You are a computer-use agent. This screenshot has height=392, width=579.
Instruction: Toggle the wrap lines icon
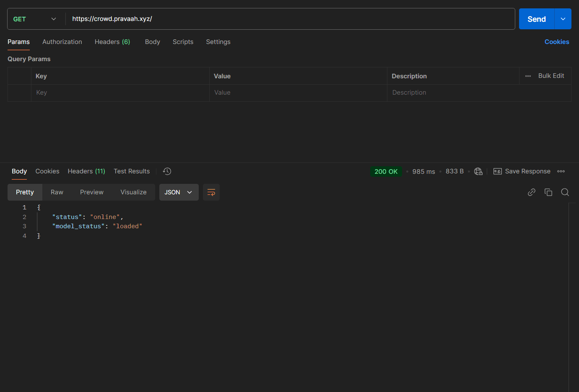coord(211,192)
